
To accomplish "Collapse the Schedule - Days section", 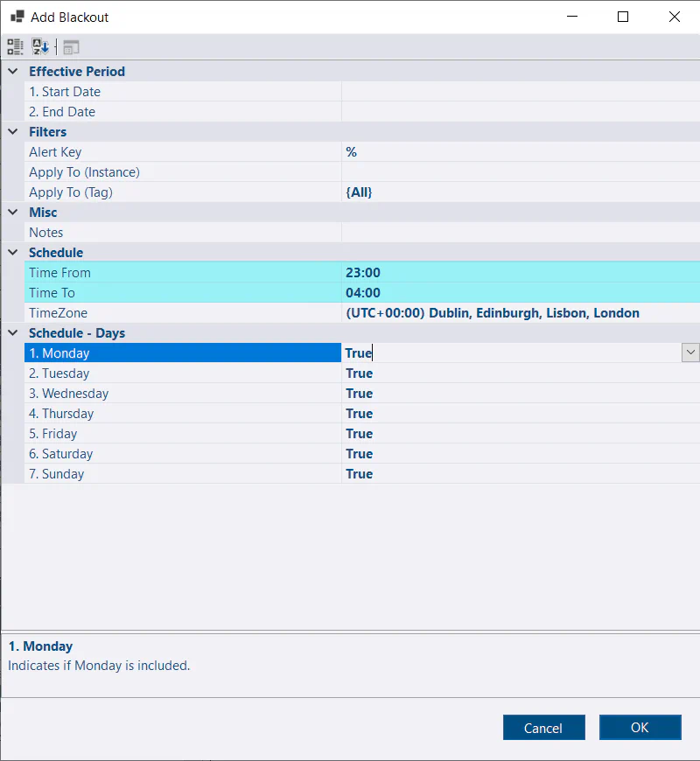I will point(13,333).
